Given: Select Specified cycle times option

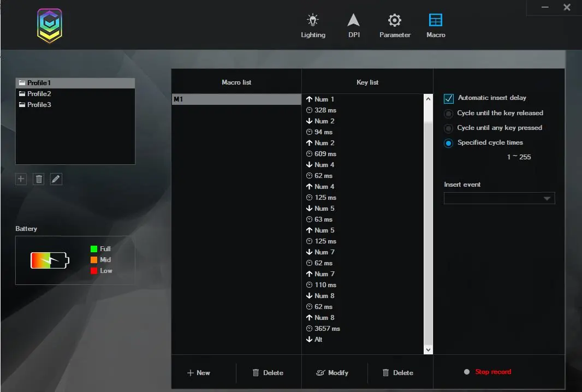Looking at the screenshot, I should pyautogui.click(x=448, y=143).
